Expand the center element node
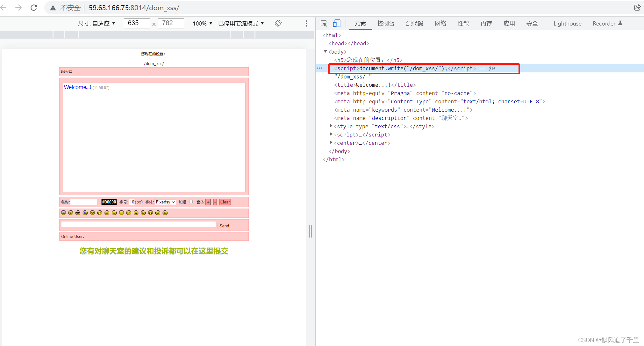The height and width of the screenshot is (346, 644). coord(331,143)
